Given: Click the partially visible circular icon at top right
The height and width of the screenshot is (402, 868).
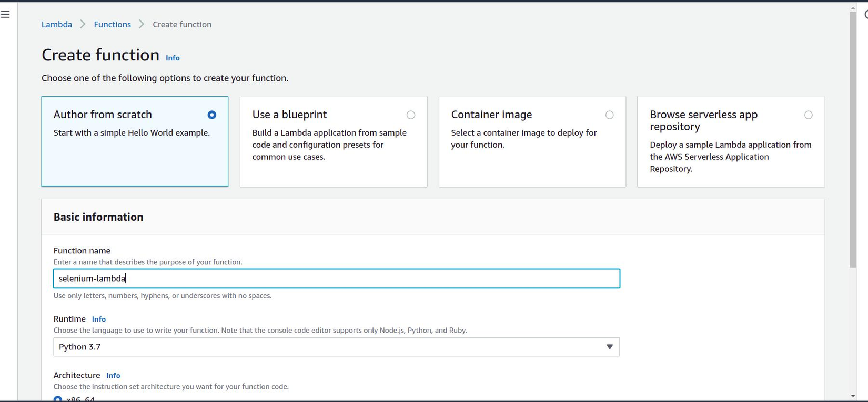Looking at the screenshot, I should click(x=865, y=15).
